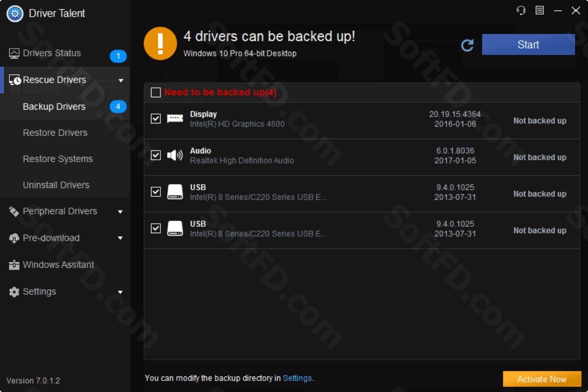This screenshot has width=588, height=392.
Task: Click Realtek High Definition Audio text
Action: pos(241,160)
